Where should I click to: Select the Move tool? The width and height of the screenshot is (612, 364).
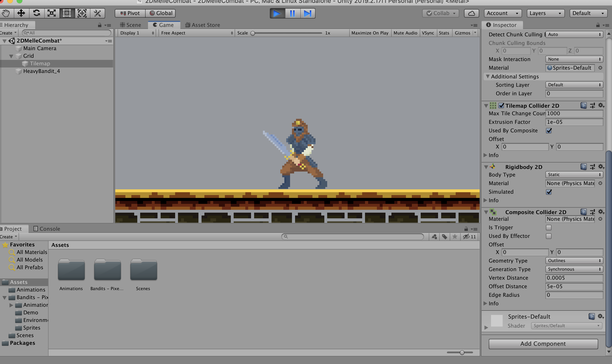(x=21, y=13)
